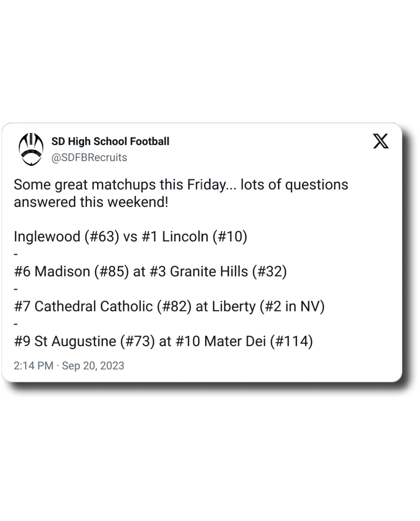This screenshot has height=521, width=420.
Task: Click the '#1 Lincoln (#10)' text
Action: [194, 237]
